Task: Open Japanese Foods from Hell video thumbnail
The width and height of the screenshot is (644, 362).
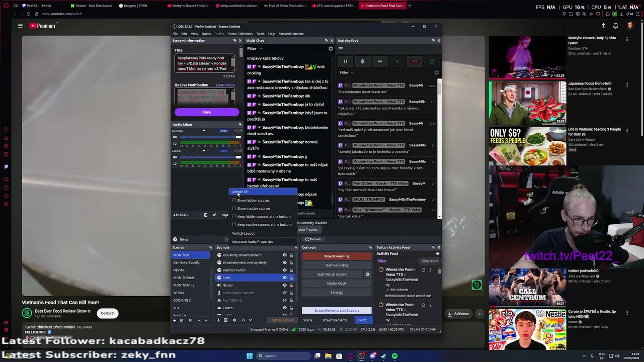Action: click(527, 102)
